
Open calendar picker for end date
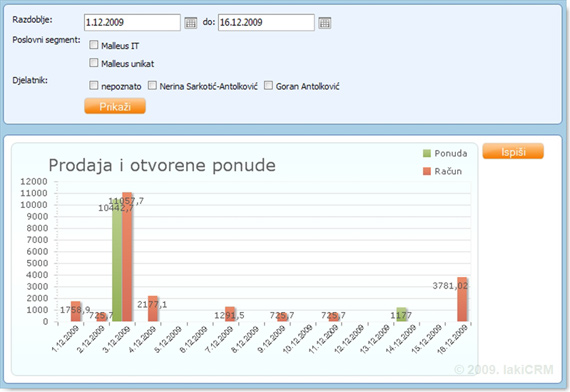click(325, 23)
